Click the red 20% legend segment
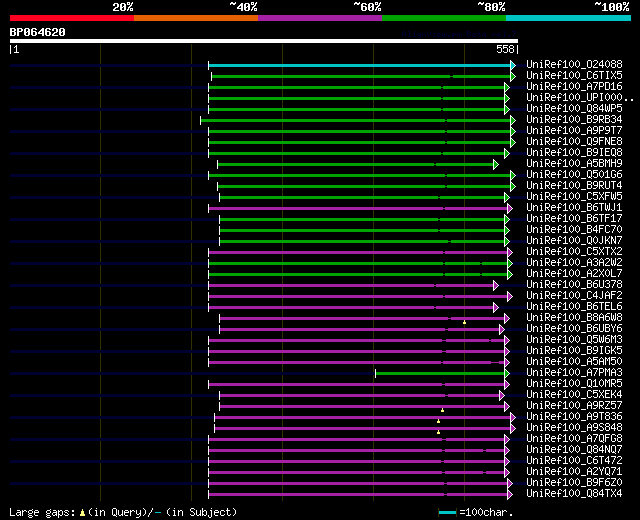640x520 pixels. click(72, 18)
